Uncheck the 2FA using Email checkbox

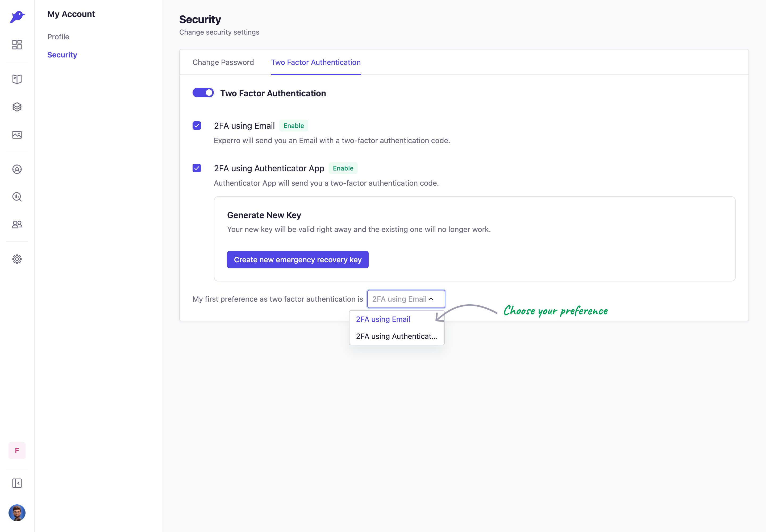[x=197, y=126]
